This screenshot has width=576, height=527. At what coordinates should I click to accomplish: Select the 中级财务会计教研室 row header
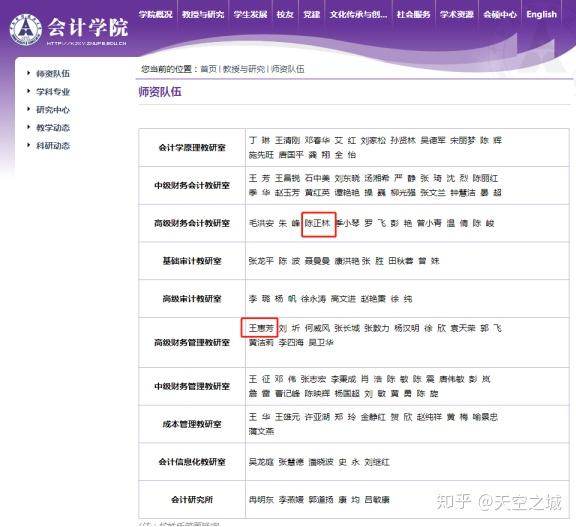tap(192, 185)
